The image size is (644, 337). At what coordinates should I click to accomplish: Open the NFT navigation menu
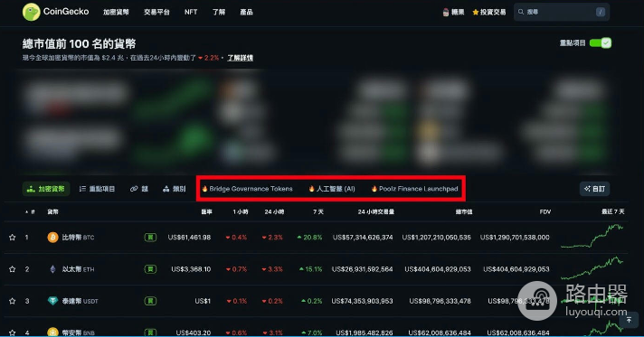[191, 13]
